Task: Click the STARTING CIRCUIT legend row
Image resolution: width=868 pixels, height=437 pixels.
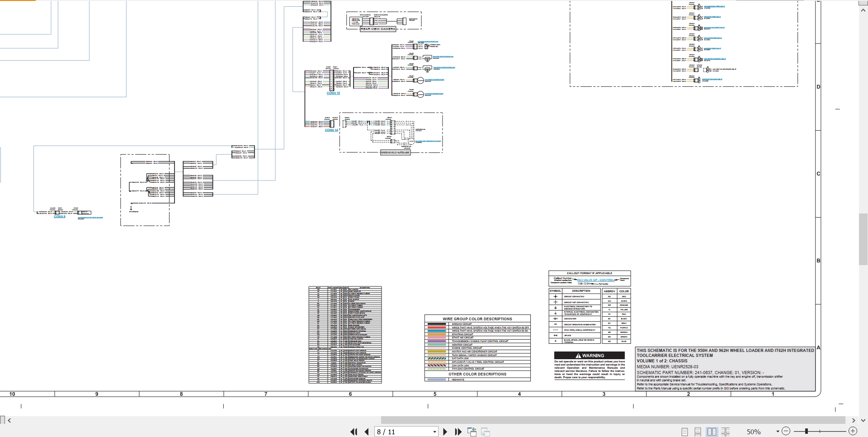Action: (x=477, y=334)
